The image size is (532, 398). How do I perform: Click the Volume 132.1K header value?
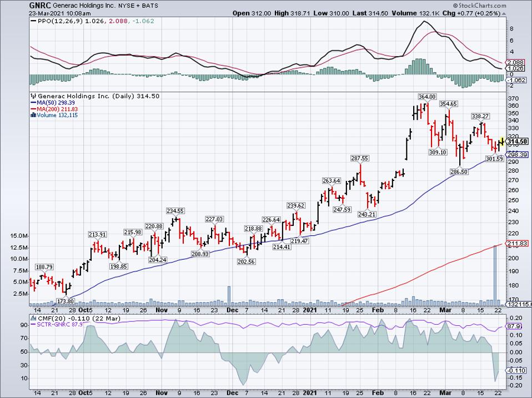416,13
